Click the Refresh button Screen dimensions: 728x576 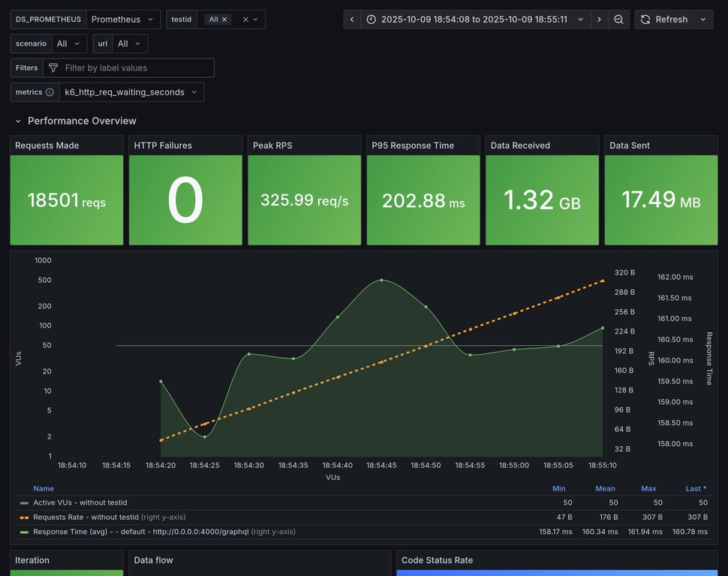click(x=664, y=19)
